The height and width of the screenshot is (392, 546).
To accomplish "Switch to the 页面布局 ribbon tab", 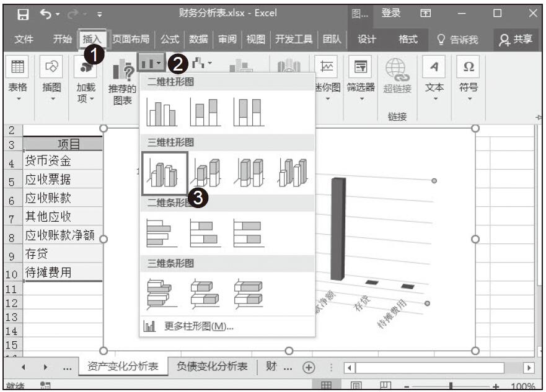I will pyautogui.click(x=131, y=40).
